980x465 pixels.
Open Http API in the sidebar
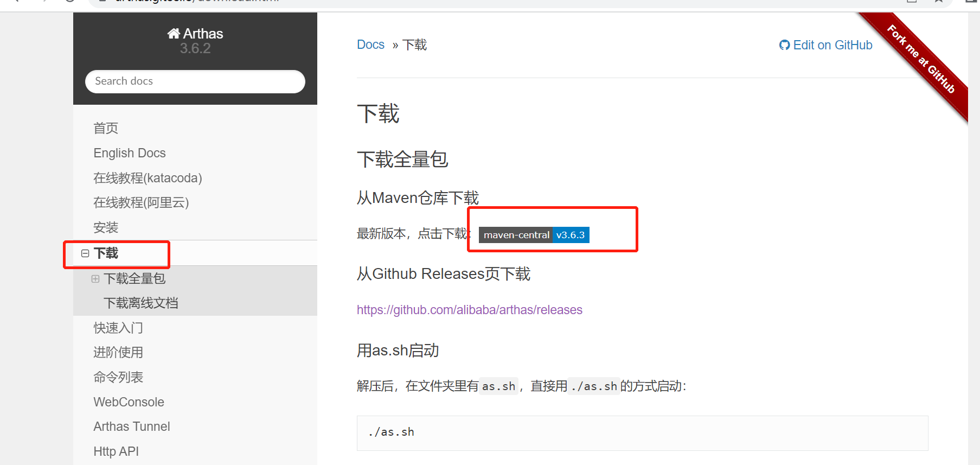(116, 451)
